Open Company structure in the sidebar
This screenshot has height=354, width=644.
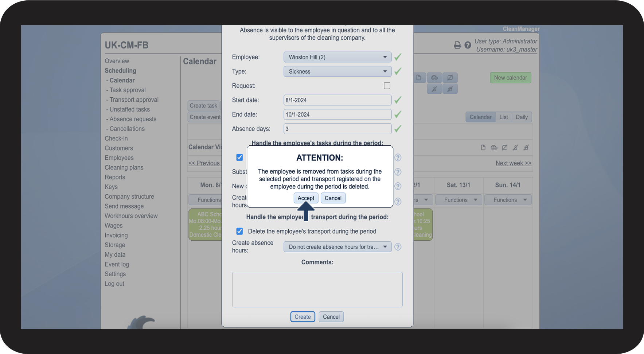[x=129, y=197]
